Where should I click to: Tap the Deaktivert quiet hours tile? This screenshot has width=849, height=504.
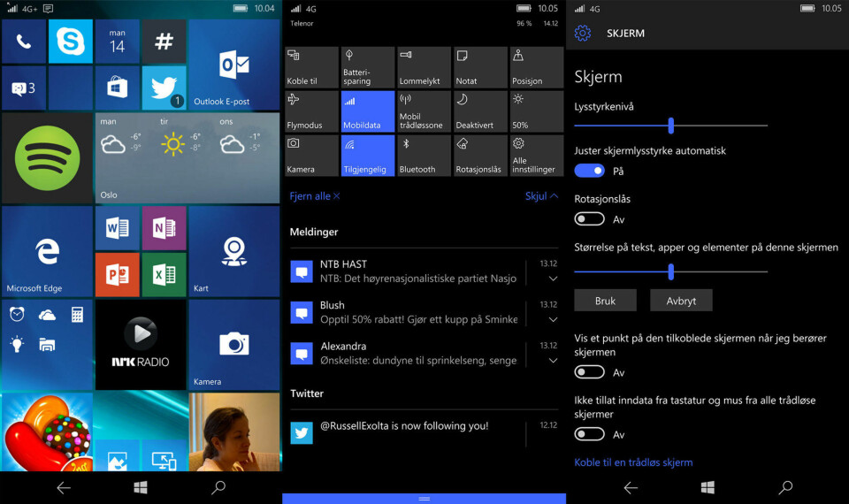[x=480, y=111]
